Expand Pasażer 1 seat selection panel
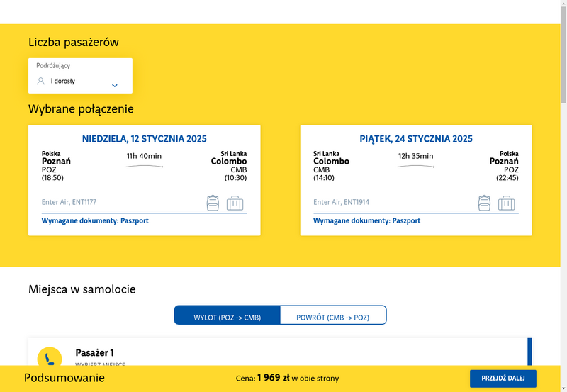Screen dimensions: 567x392 [x=280, y=352]
